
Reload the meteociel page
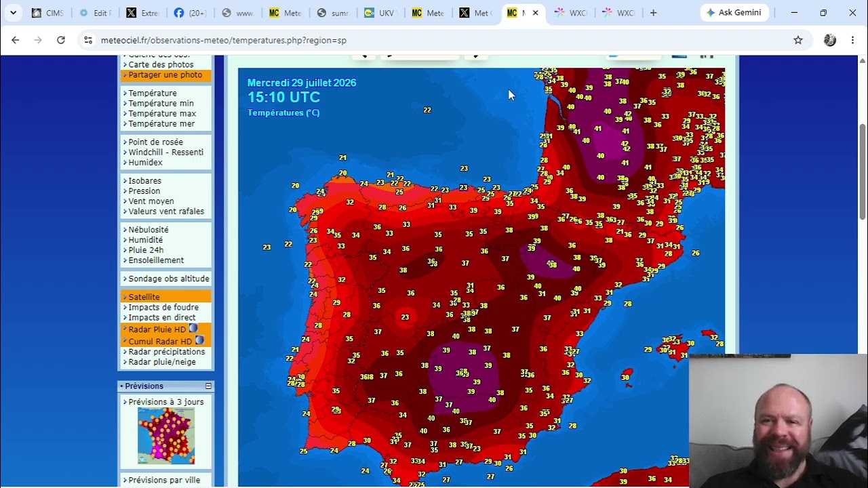pos(61,40)
